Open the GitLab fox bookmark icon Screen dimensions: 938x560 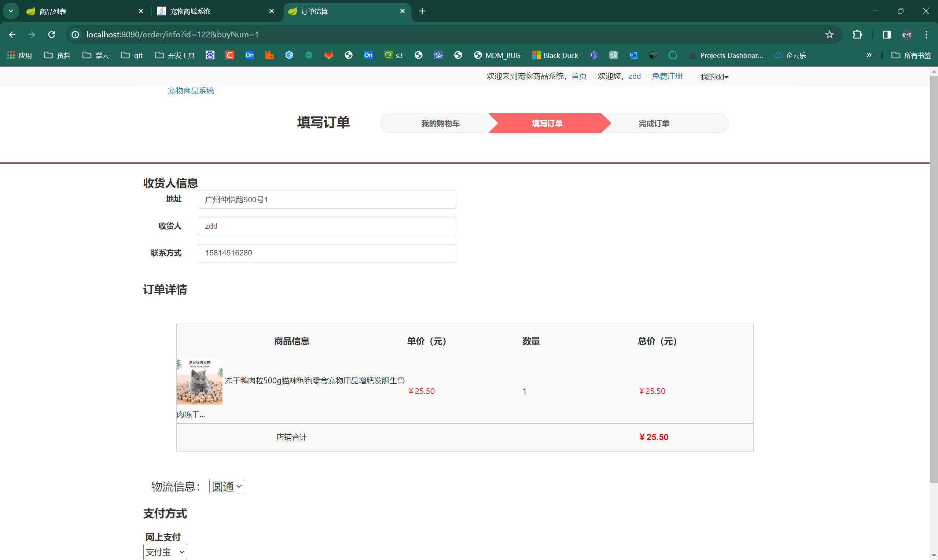[x=329, y=55]
